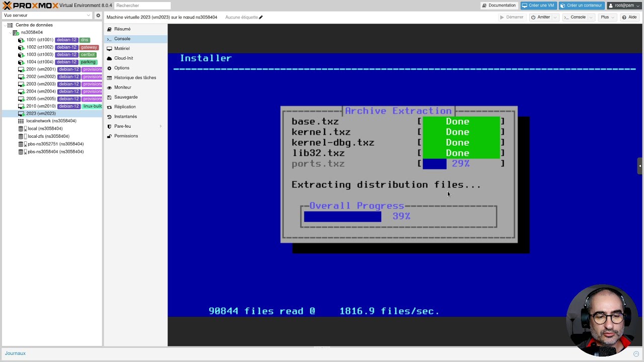Click the grid icon of localnetwork (ns3058404)

(21, 121)
